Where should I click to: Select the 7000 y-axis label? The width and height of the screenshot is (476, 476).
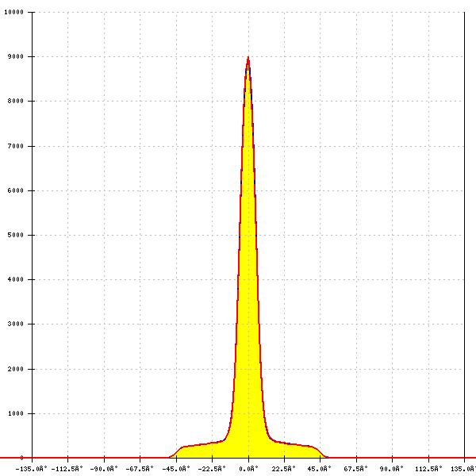(14, 146)
